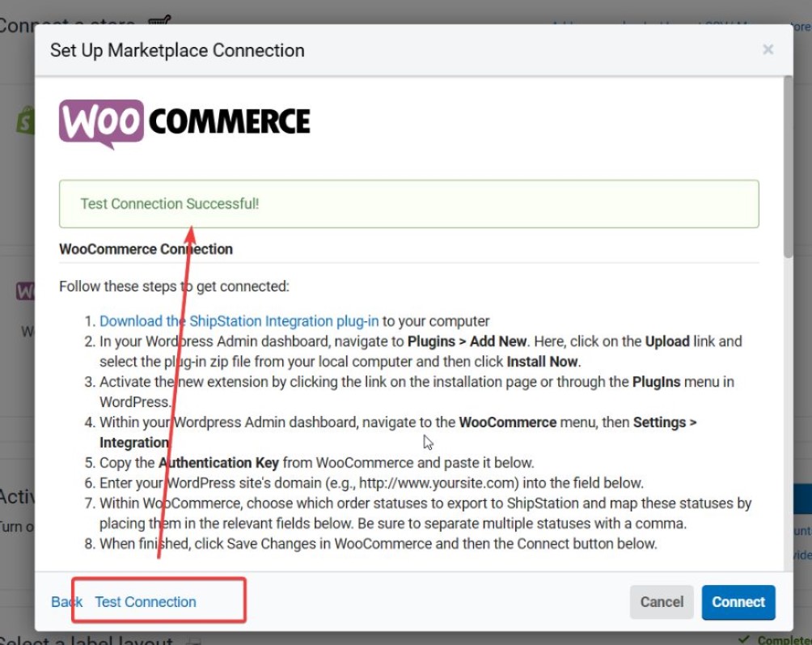This screenshot has height=645, width=812.
Task: Go Back to the previous step
Action: 66,601
